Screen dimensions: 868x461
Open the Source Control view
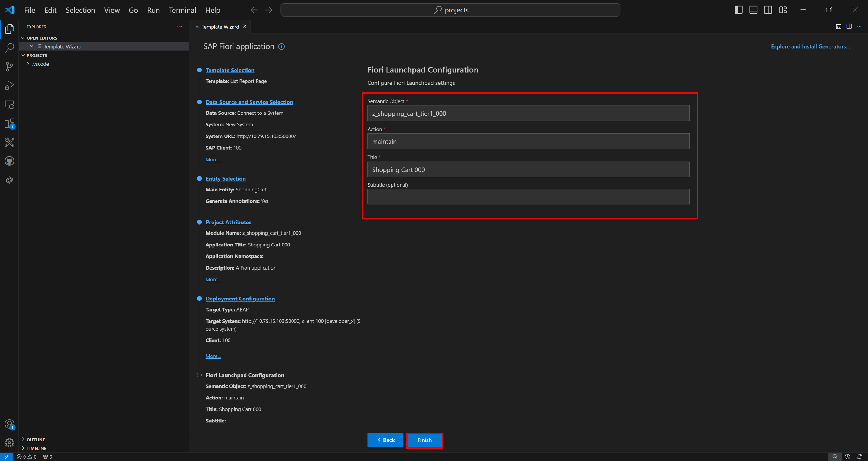[9, 66]
